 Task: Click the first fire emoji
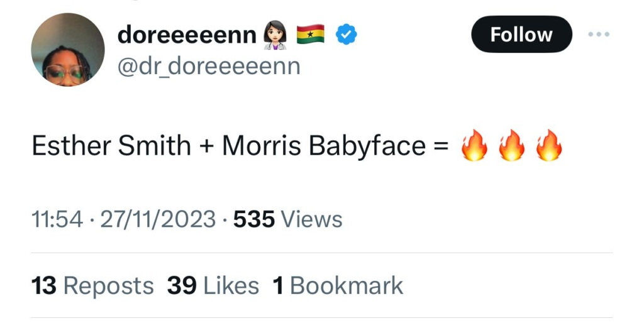[x=474, y=146]
